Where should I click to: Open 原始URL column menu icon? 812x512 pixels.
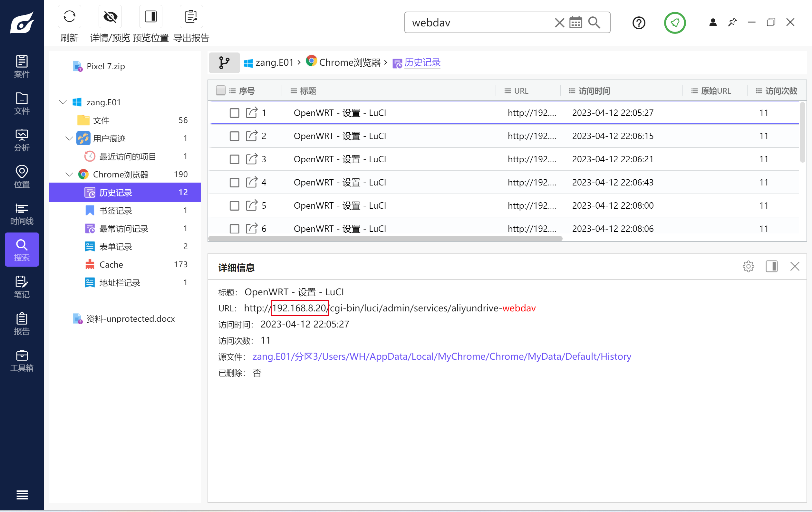694,91
